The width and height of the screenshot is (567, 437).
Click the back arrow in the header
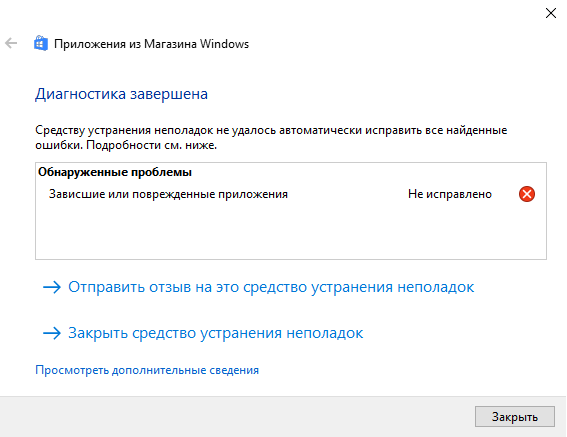[11, 43]
